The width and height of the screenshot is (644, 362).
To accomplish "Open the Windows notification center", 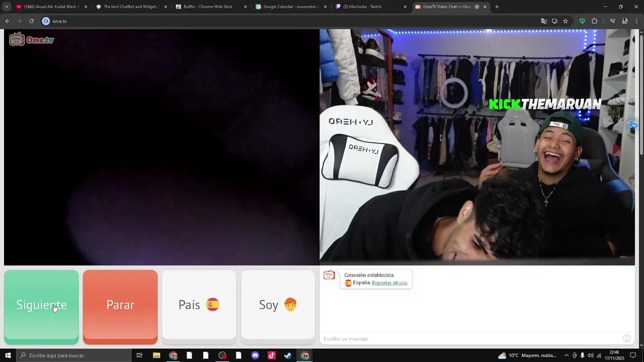I will (x=633, y=355).
